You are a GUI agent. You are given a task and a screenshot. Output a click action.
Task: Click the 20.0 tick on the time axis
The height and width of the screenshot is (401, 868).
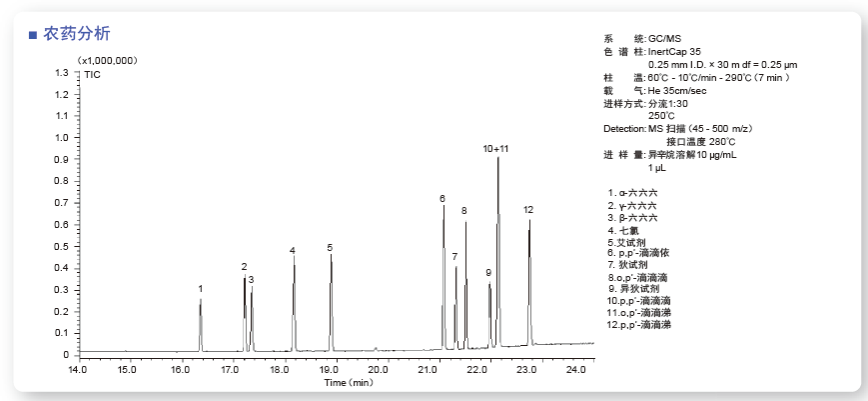click(x=378, y=370)
